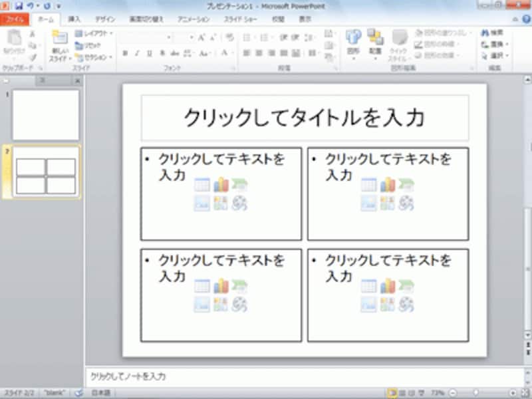532x399 pixels.
Task: Click the spell check icon in status bar
Action: click(78, 393)
